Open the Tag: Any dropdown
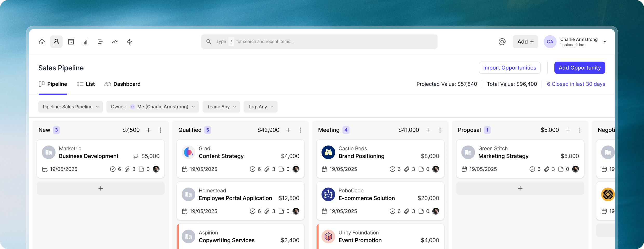 [x=260, y=107]
